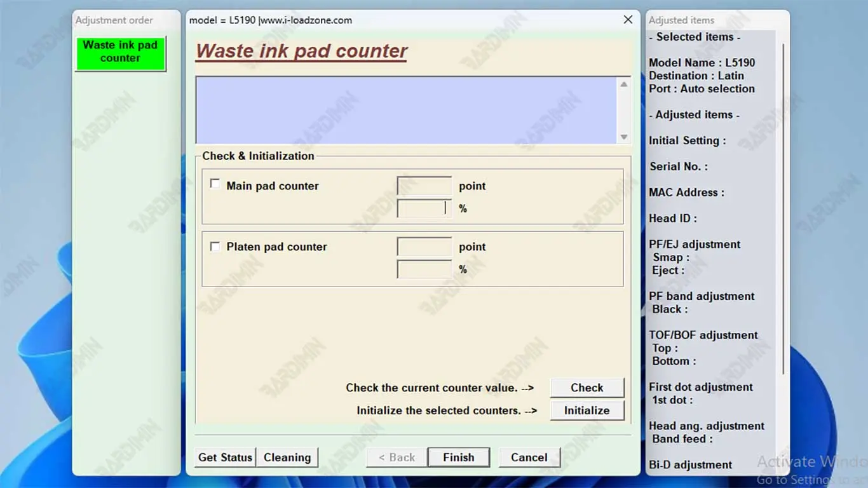This screenshot has width=868, height=488.
Task: Tick the Platen pad counter checkbox
Action: point(215,246)
